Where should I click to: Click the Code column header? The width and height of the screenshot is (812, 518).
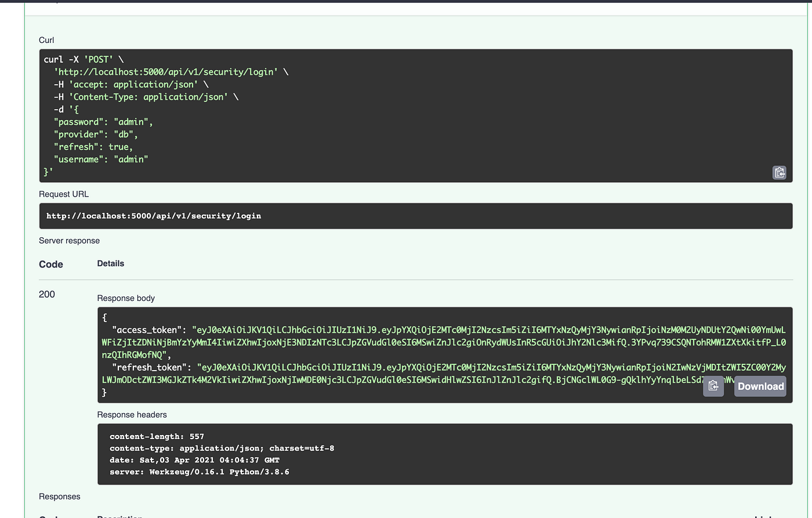[51, 264]
